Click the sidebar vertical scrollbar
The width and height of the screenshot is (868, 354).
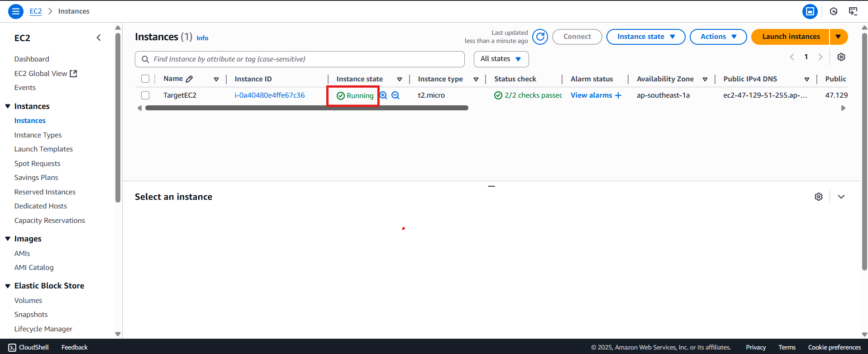118,118
